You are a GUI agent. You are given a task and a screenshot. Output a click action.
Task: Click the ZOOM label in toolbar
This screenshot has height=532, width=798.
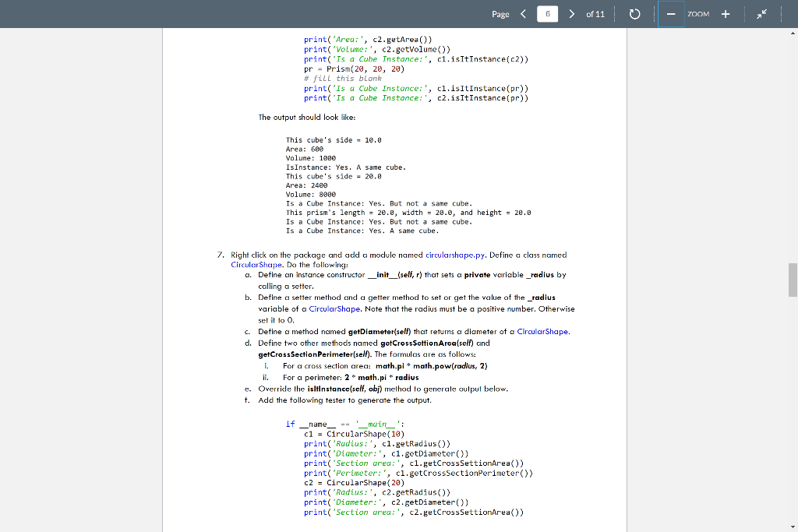[x=698, y=14]
